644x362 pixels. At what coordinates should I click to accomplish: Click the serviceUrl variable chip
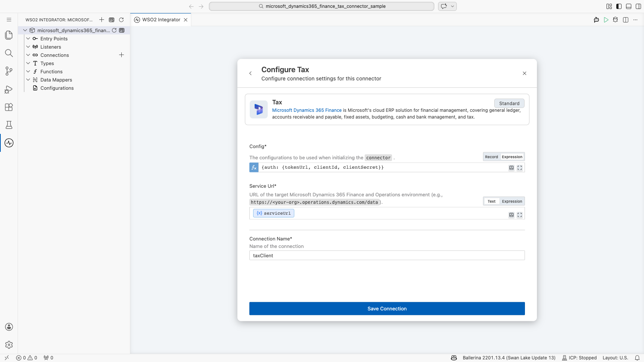point(274,213)
